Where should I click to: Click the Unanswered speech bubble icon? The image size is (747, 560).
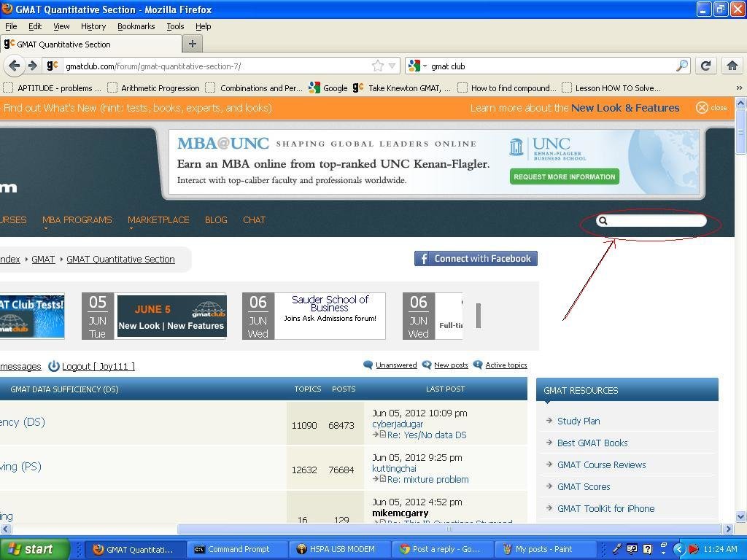[367, 365]
